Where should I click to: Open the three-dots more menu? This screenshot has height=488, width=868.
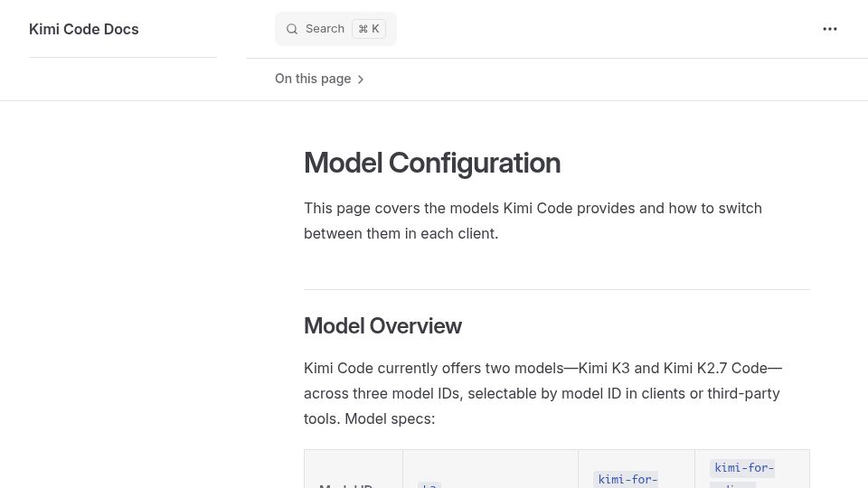[830, 29]
